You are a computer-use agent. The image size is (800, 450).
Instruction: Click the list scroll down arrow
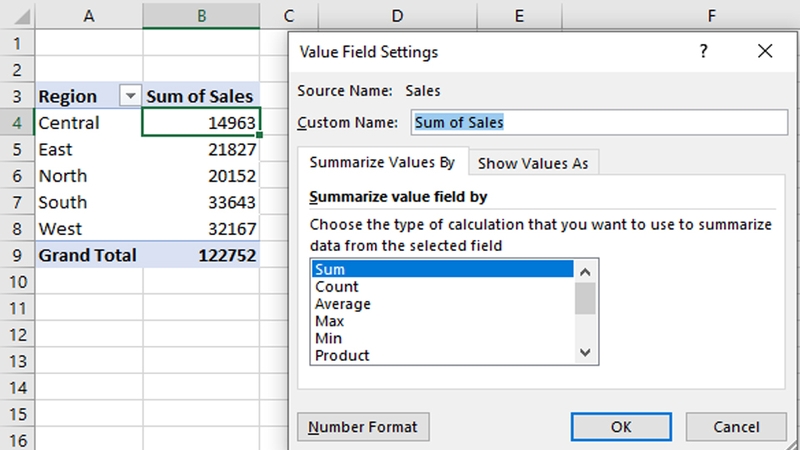[585, 352]
